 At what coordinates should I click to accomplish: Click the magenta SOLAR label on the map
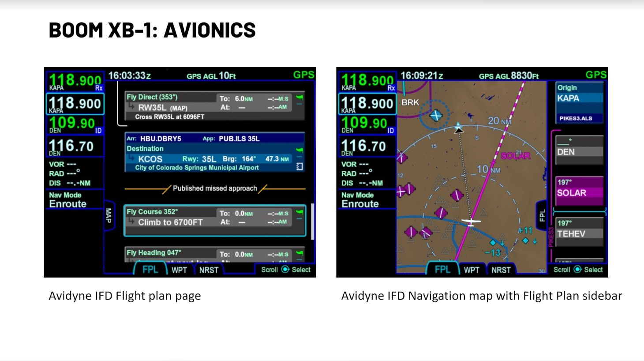(515, 156)
